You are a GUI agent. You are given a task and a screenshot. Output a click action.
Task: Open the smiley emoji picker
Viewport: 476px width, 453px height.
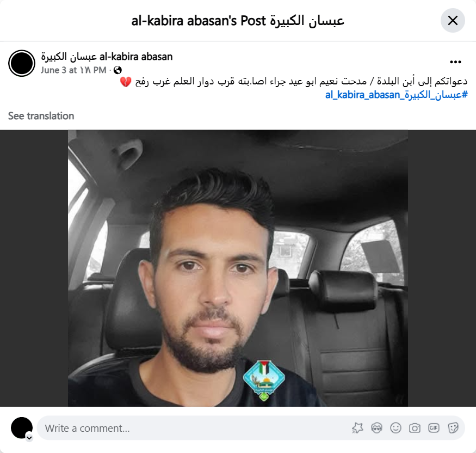395,428
